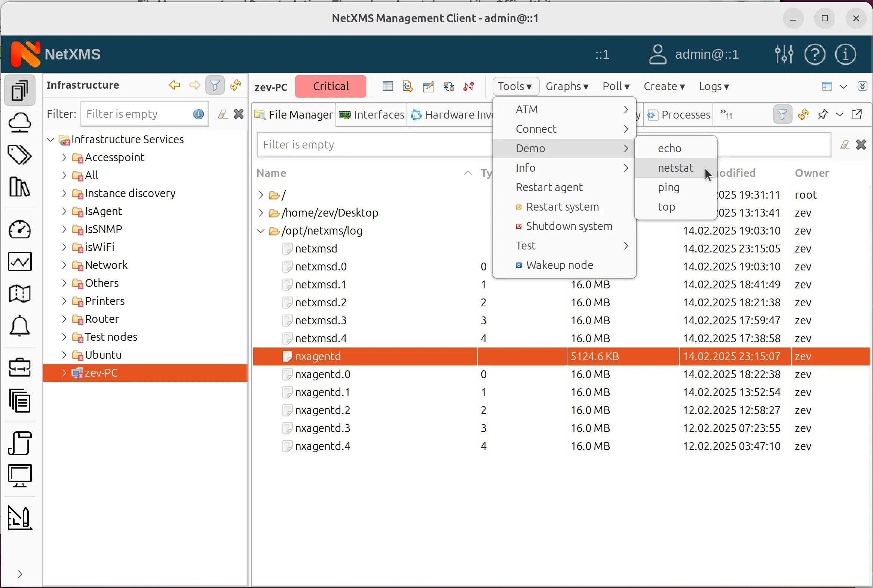
Task: Select the dashboard gauge icon in sidebar
Action: point(19,230)
